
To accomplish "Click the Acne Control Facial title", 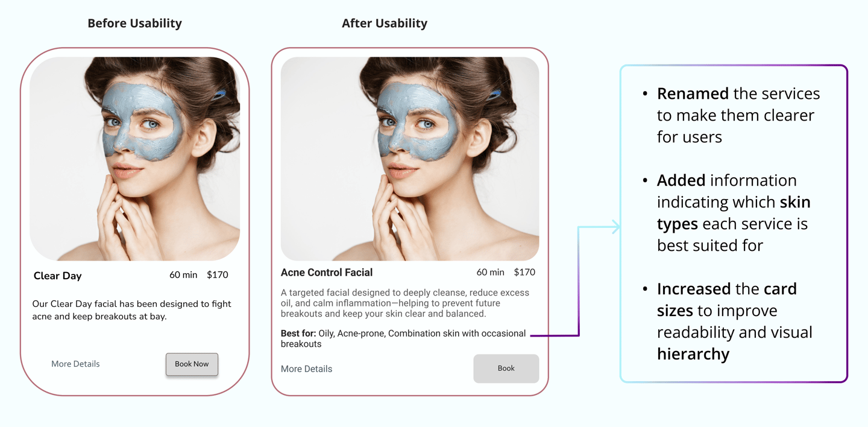I will 327,273.
